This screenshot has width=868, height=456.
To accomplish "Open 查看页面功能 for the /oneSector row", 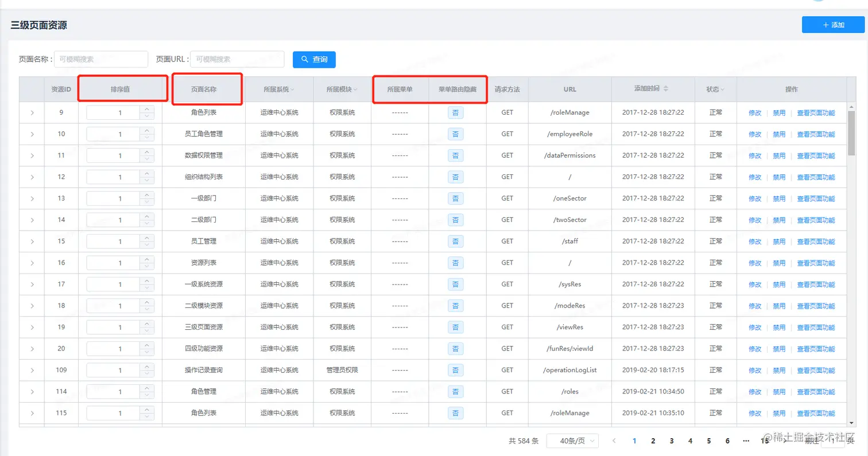I will pyautogui.click(x=816, y=199).
